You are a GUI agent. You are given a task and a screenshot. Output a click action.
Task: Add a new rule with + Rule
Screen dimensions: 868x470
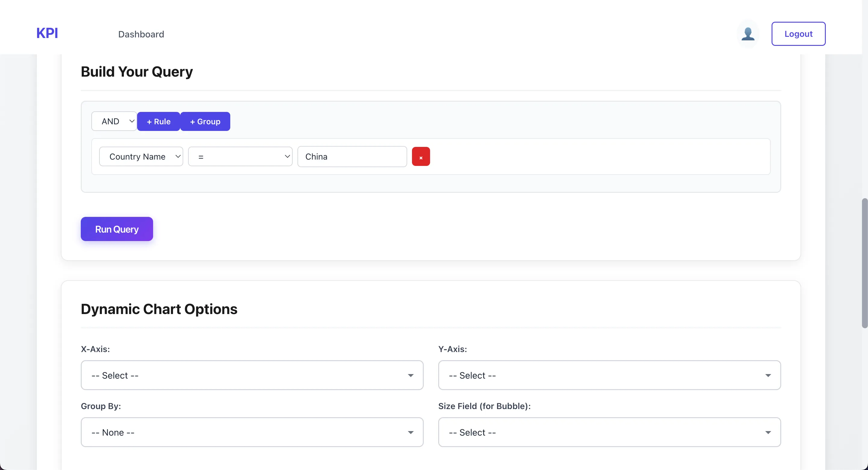(158, 121)
